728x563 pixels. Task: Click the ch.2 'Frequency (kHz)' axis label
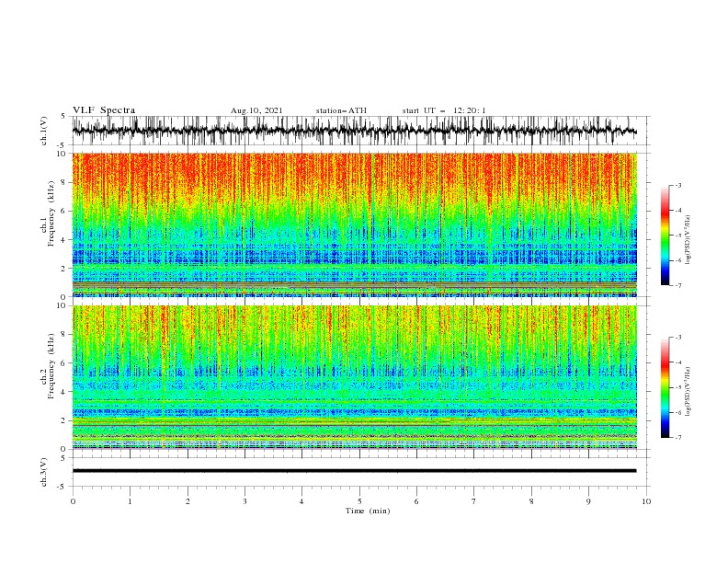tap(51, 366)
